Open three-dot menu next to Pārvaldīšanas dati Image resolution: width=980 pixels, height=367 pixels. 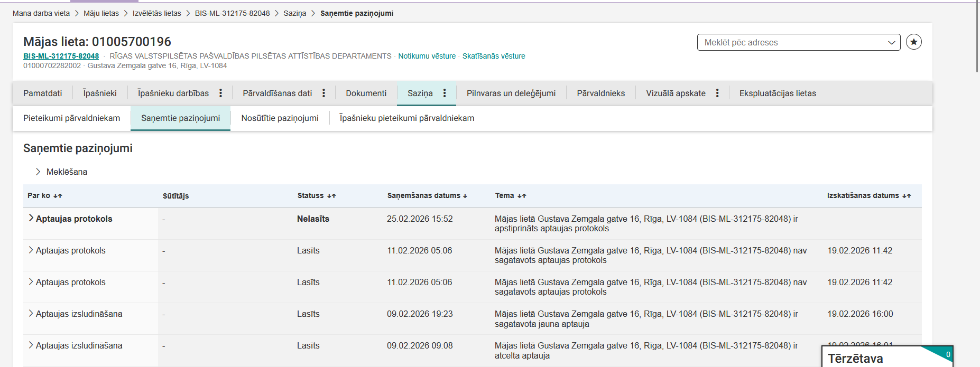coord(323,93)
